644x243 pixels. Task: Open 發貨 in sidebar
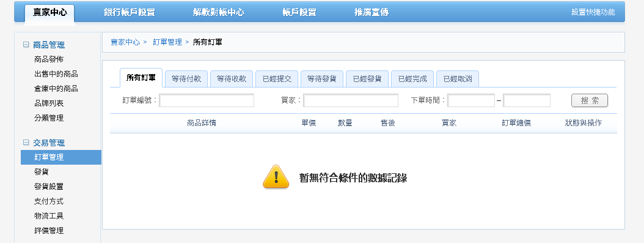coord(42,172)
